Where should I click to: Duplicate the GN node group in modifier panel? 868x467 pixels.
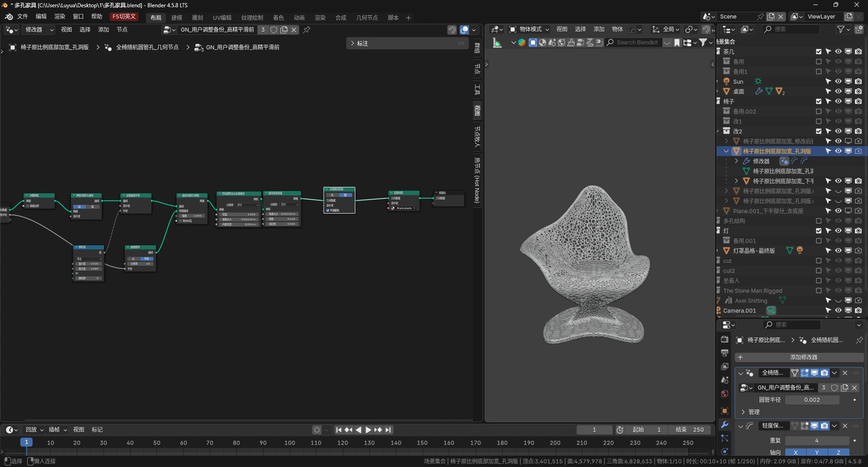pyautogui.click(x=844, y=388)
